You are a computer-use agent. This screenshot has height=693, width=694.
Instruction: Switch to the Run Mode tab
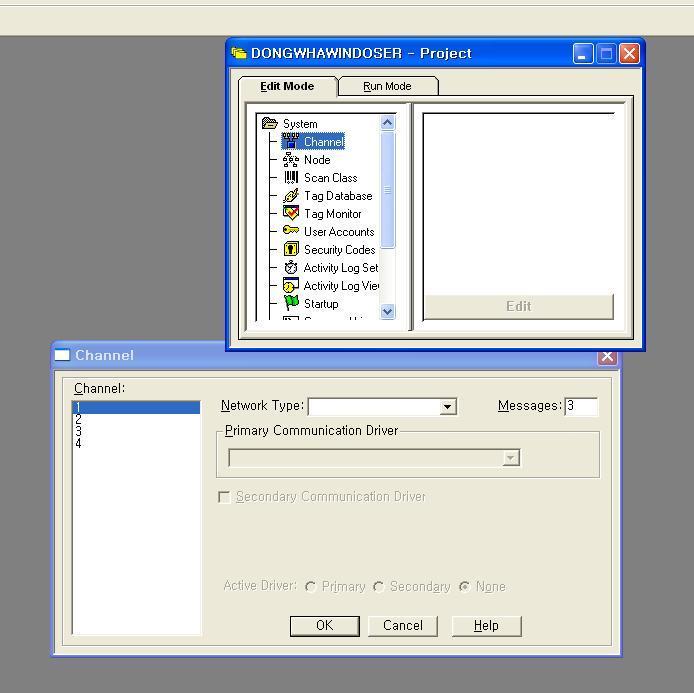[x=387, y=86]
